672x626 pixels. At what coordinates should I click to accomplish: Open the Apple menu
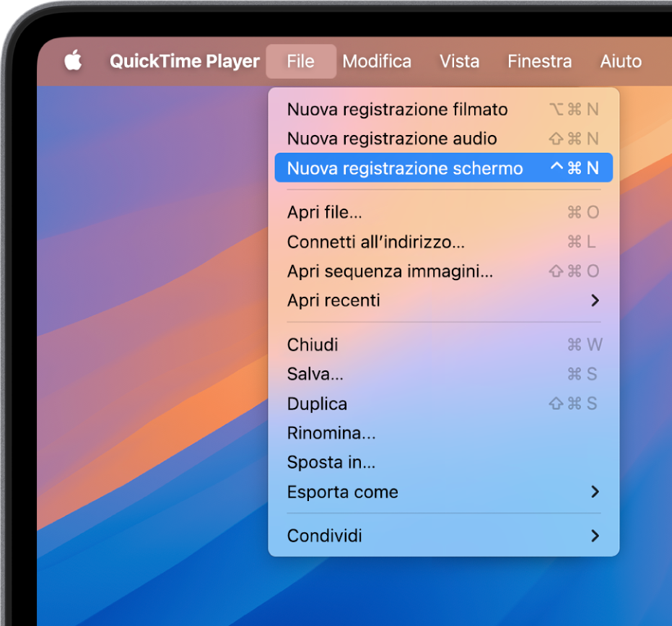[x=74, y=61]
